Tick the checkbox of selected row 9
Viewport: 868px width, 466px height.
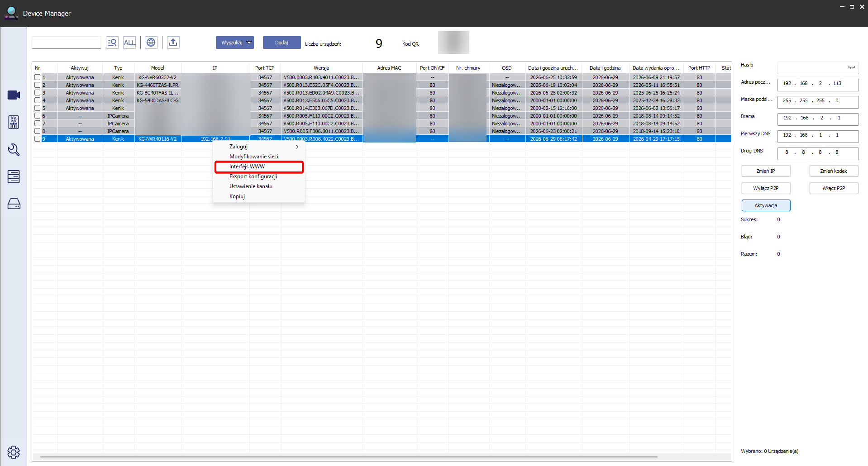coord(38,139)
